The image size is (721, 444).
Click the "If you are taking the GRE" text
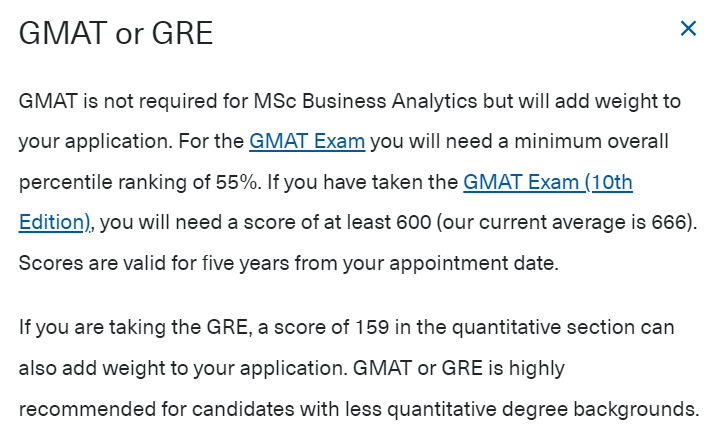[135, 328]
